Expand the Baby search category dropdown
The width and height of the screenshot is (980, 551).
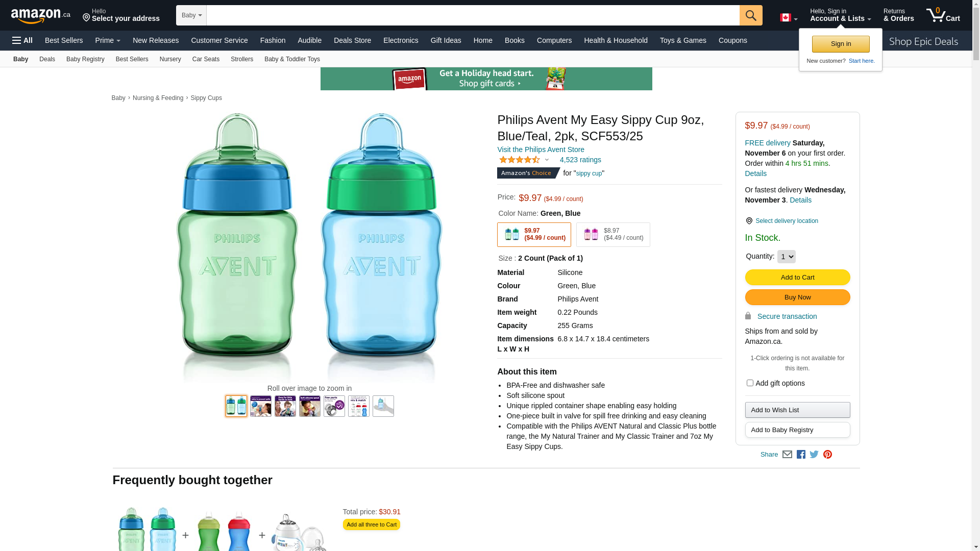[191, 15]
